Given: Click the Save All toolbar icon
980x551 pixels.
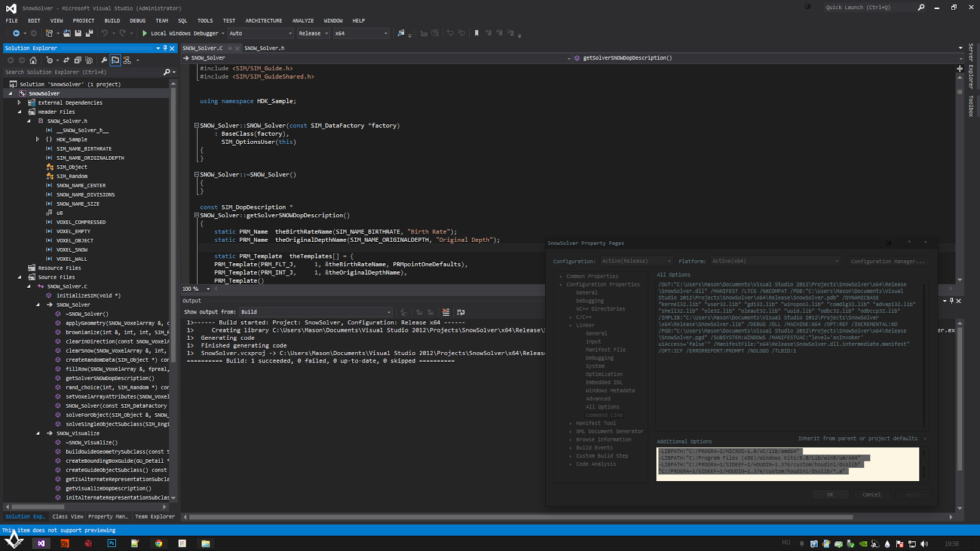Looking at the screenshot, I should point(89,34).
